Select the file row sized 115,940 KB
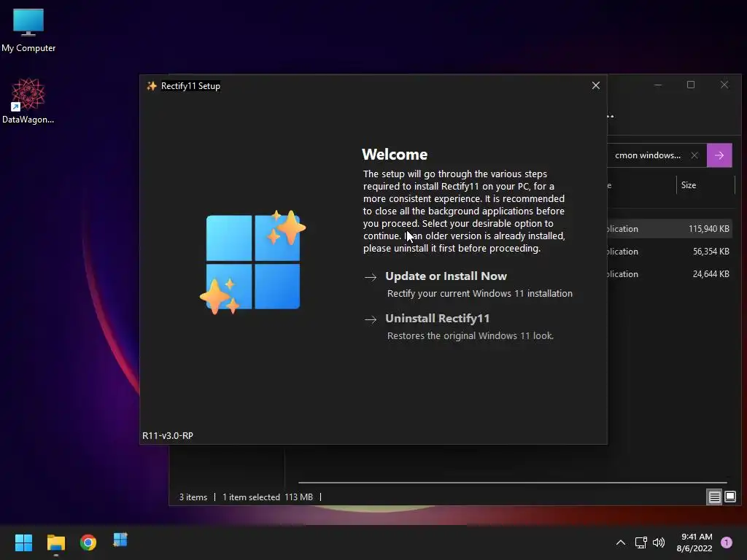This screenshot has width=747, height=560. pyautogui.click(x=669, y=229)
